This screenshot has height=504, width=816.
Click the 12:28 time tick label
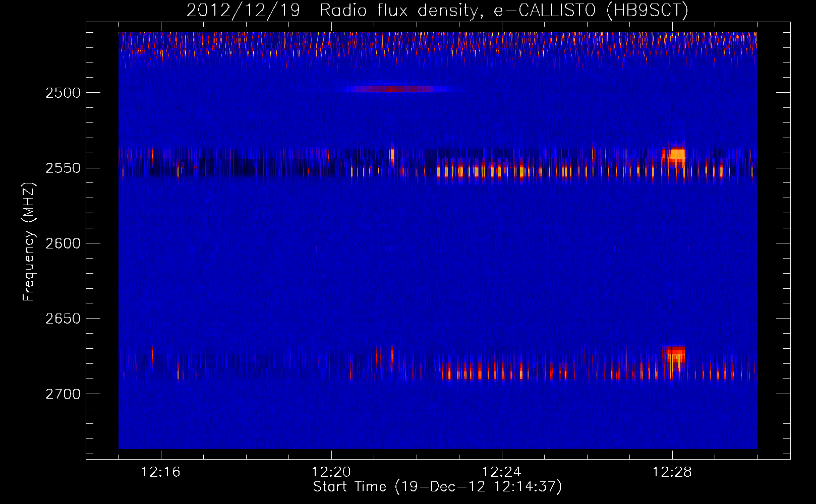pyautogui.click(x=672, y=472)
